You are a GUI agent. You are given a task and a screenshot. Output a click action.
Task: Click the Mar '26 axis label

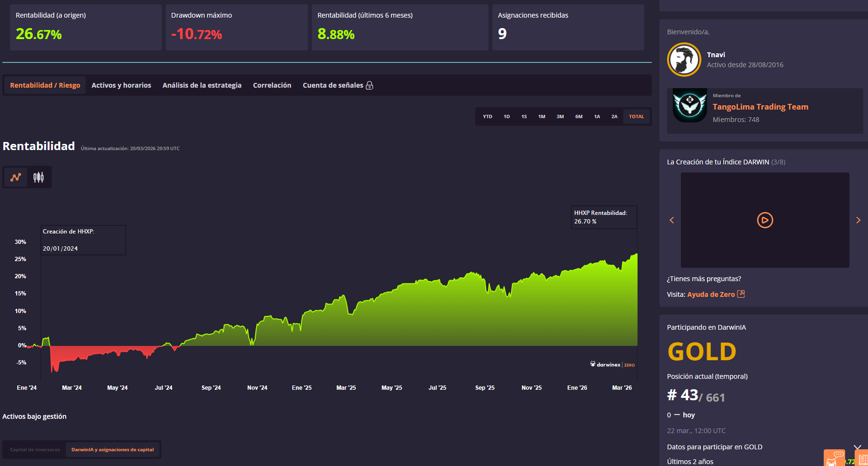[x=622, y=388]
